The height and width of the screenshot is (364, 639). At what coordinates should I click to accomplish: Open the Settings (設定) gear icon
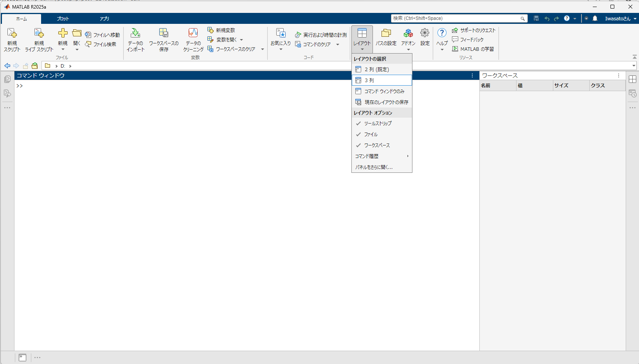pyautogui.click(x=425, y=34)
